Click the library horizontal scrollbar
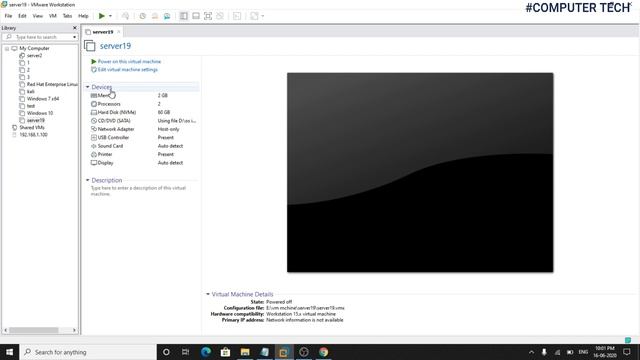This screenshot has height=360, width=640. tap(34, 330)
